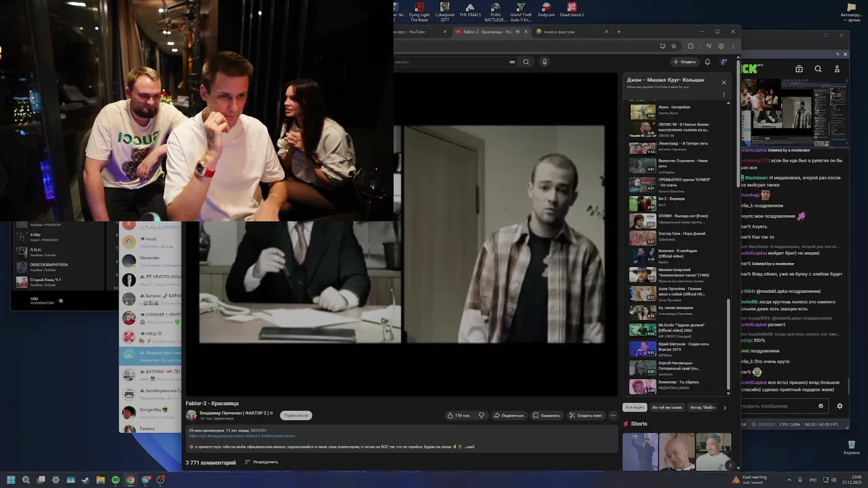Open Chrome three-dot menu

point(732,46)
